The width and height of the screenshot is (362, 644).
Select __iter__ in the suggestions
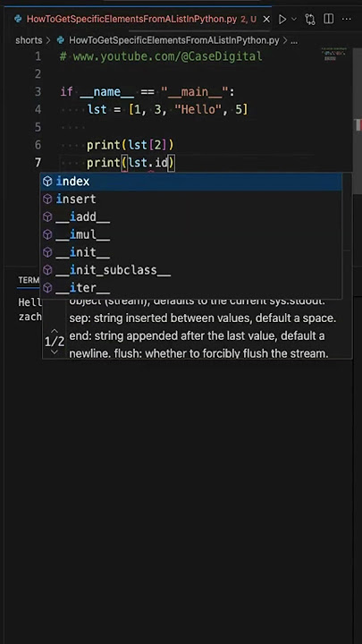pyautogui.click(x=192, y=287)
